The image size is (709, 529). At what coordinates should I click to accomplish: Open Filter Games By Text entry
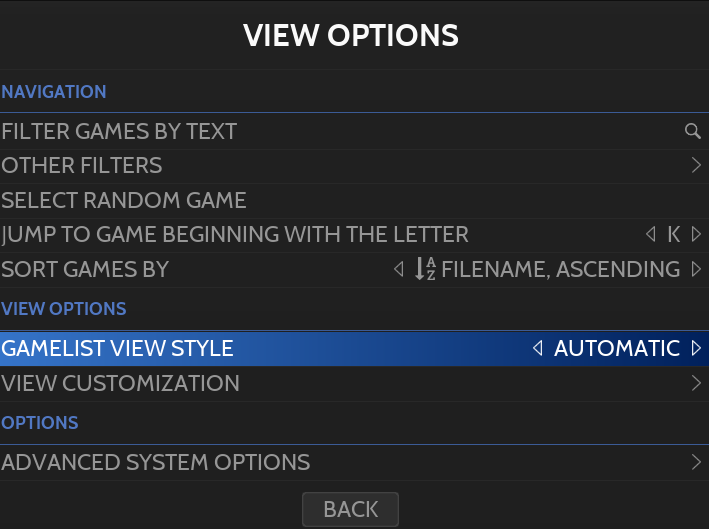[x=119, y=131]
